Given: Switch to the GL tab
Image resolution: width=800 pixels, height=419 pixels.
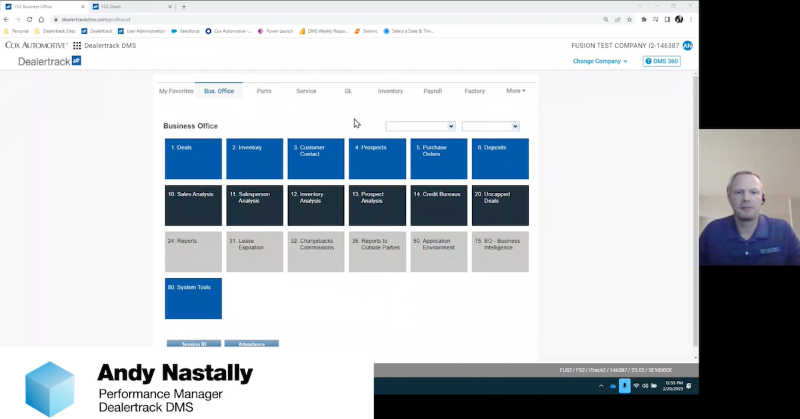Looking at the screenshot, I should 348,91.
